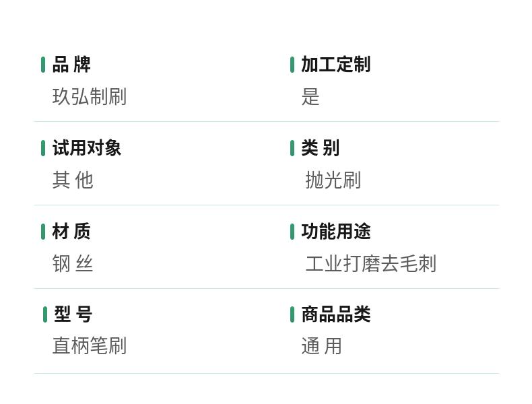
Task: Click the green marker beside 试用对象
Action: [42, 148]
